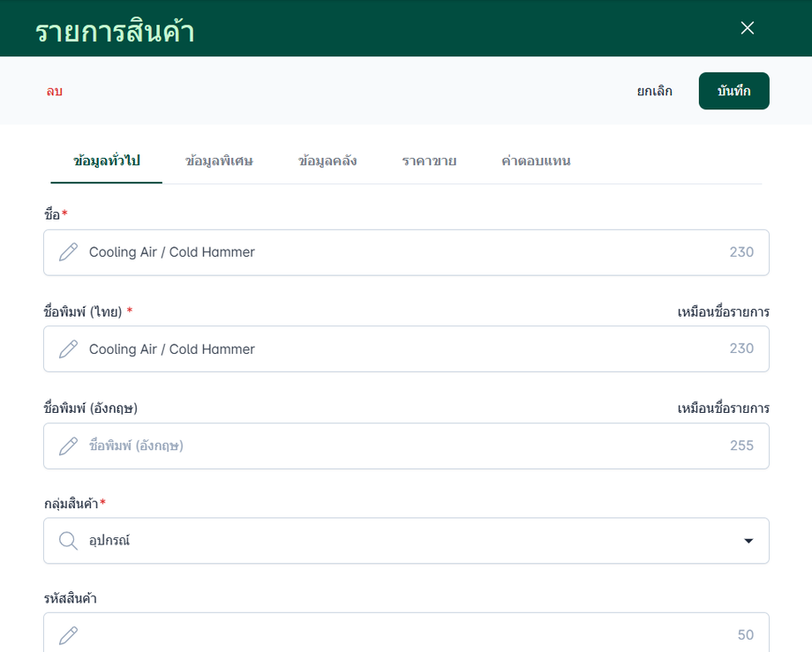Click ยกเลิก to cancel

tap(655, 91)
